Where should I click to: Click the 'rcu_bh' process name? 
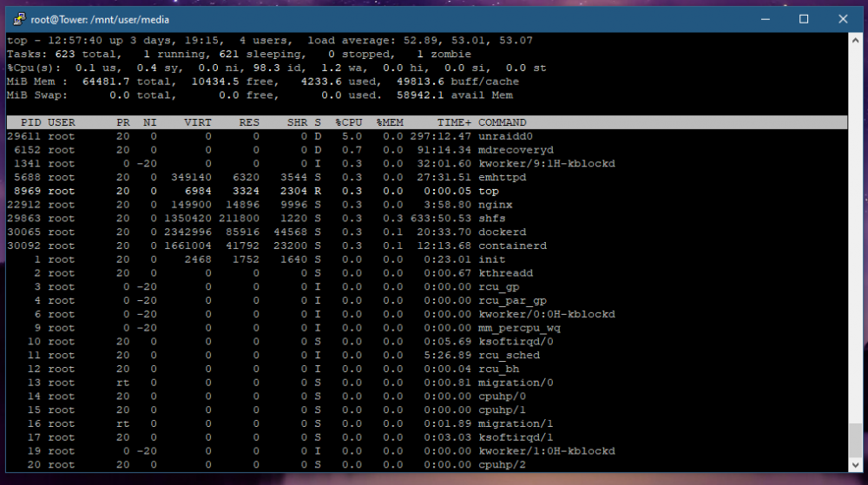pyautogui.click(x=499, y=370)
